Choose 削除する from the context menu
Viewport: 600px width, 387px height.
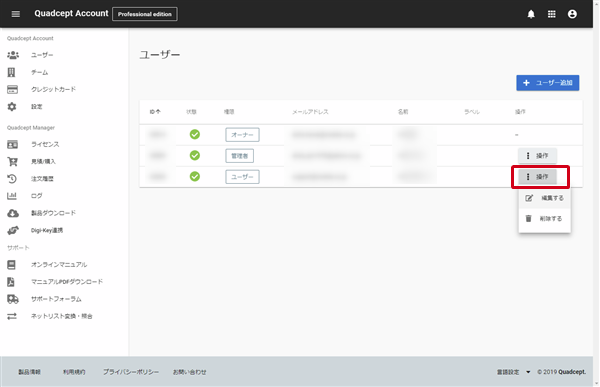[544, 219]
